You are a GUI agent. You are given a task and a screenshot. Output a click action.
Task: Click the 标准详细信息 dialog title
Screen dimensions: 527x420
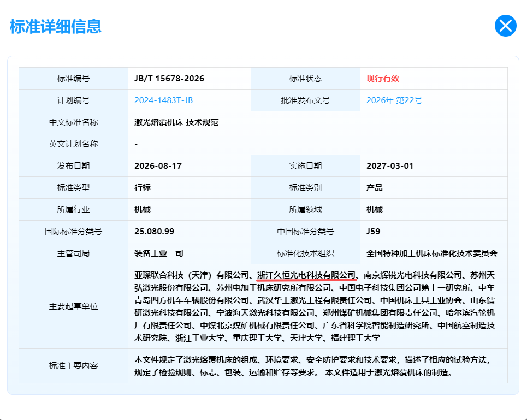[56, 27]
